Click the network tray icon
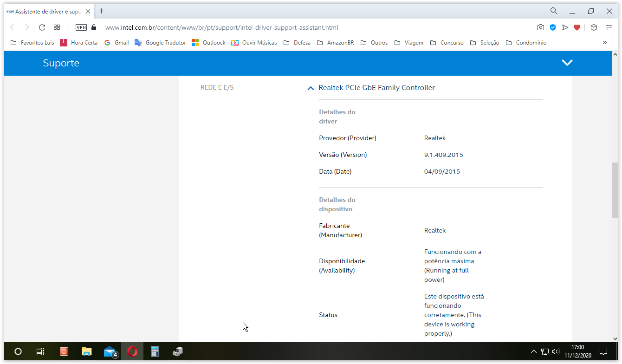 [545, 351]
